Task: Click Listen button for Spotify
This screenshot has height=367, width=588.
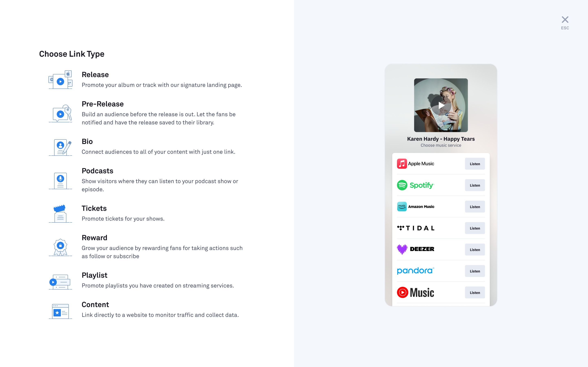Action: point(475,185)
